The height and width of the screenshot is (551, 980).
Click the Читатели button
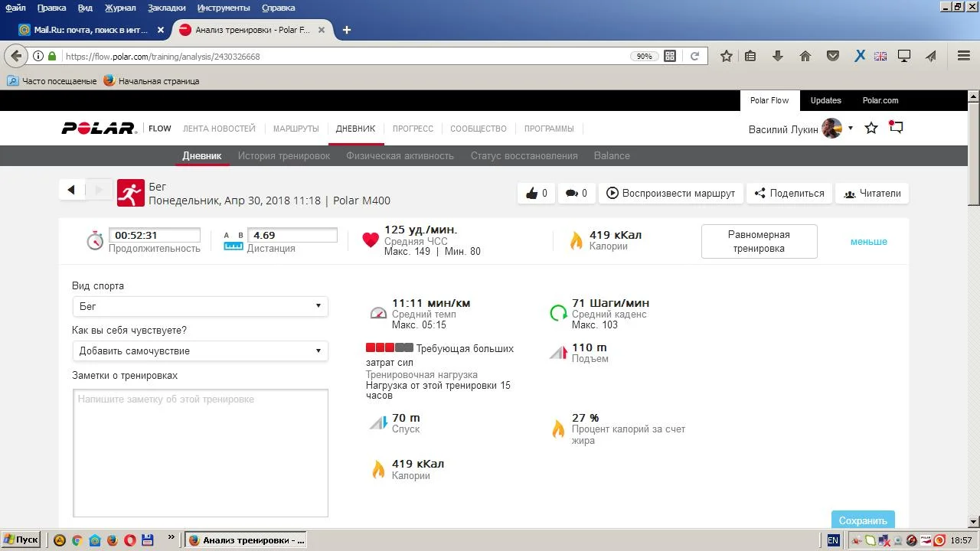click(x=872, y=193)
